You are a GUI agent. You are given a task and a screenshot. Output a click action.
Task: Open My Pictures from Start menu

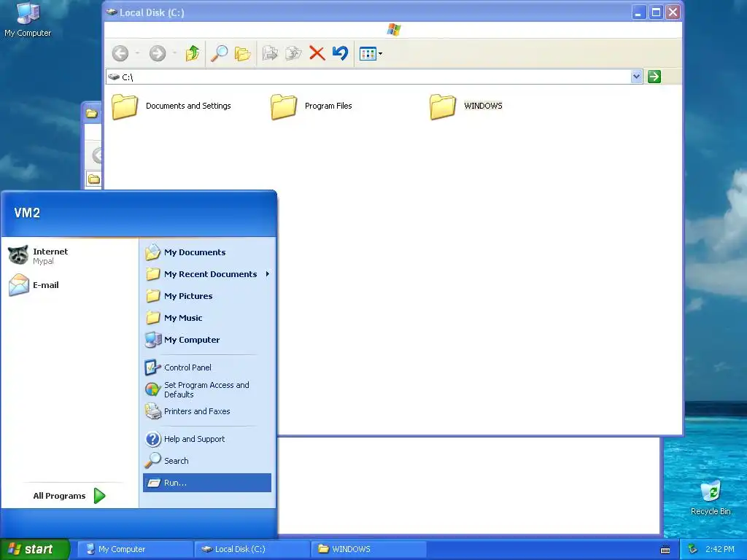[207, 296]
